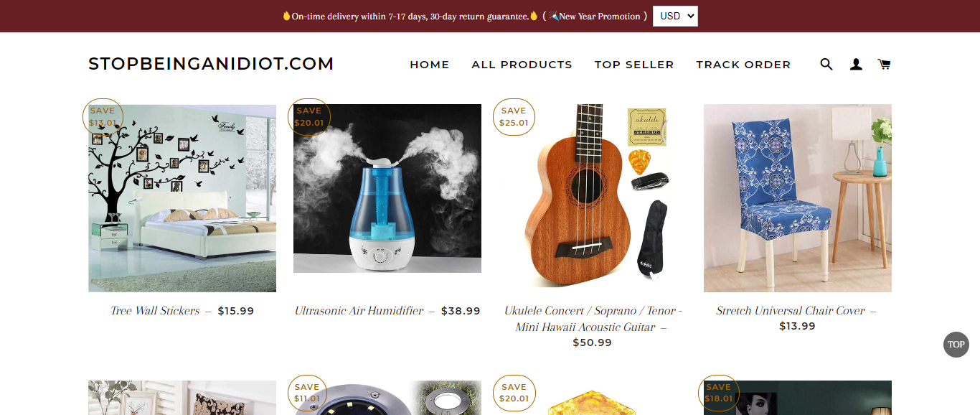
Task: Open the Ultrasonic Air Humidifier title link
Action: 359,311
